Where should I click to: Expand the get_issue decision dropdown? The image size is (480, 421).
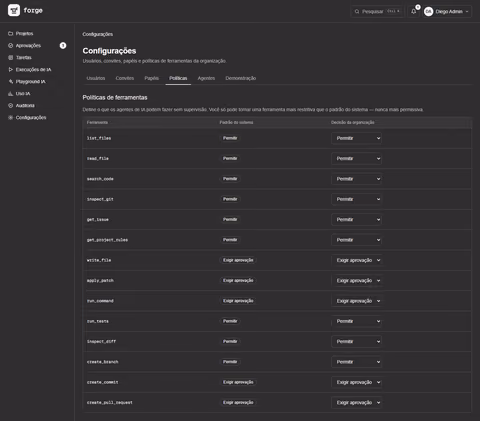coord(356,219)
